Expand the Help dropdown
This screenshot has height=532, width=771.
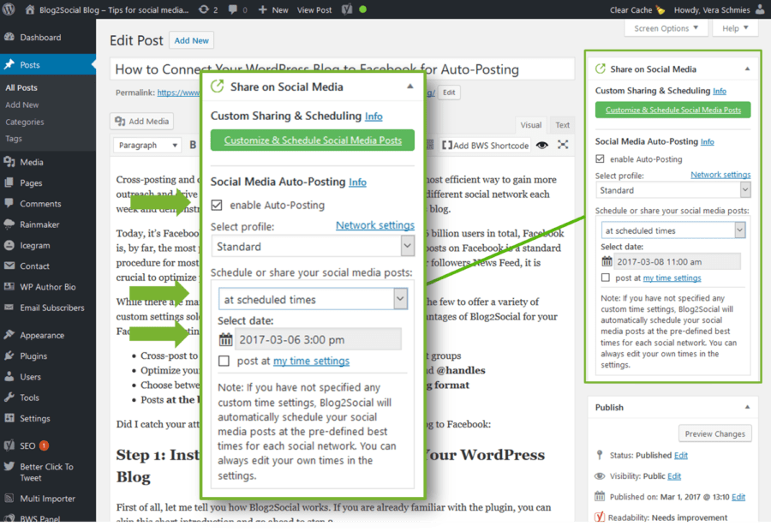[x=735, y=28]
